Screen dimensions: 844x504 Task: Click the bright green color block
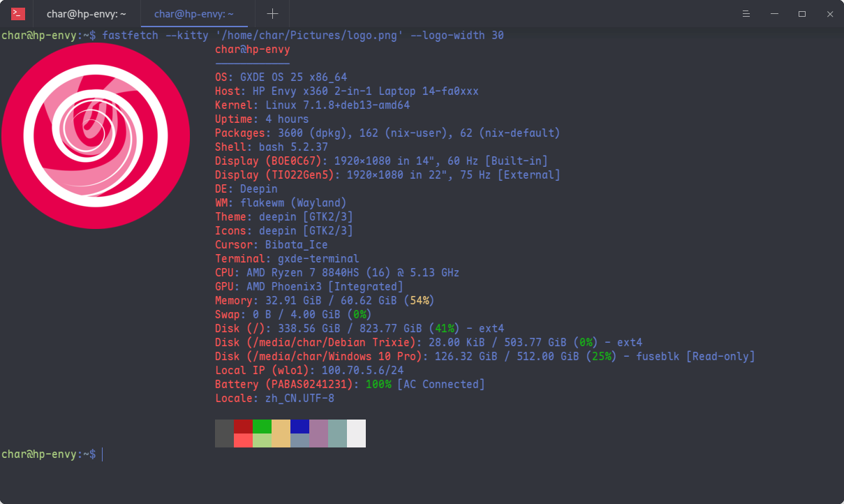[262, 426]
